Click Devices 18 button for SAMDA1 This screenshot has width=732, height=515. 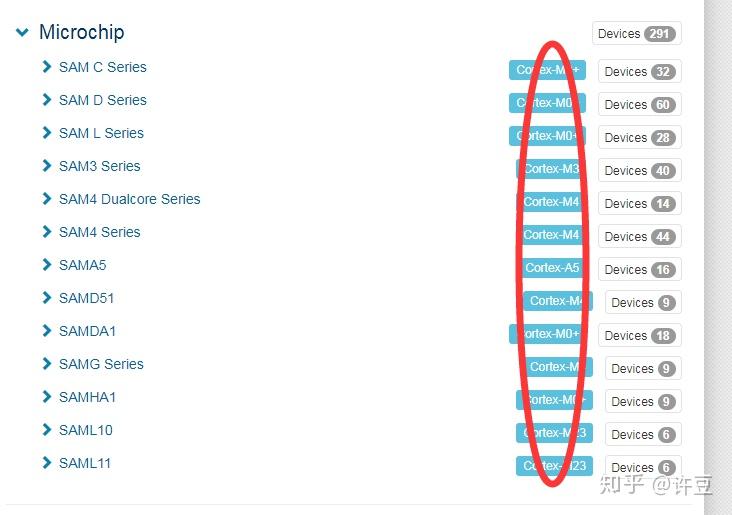tap(639, 336)
